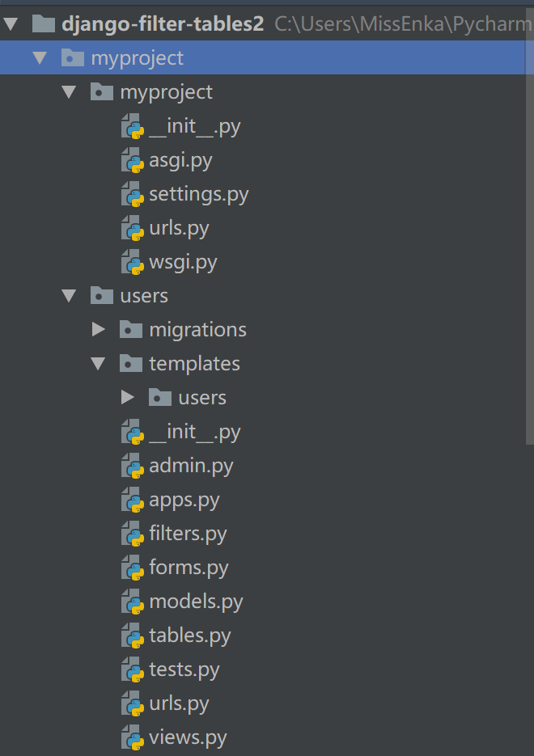Collapse the unselected inner myproject package arrow
Screen dimensions: 534x756
(69, 92)
